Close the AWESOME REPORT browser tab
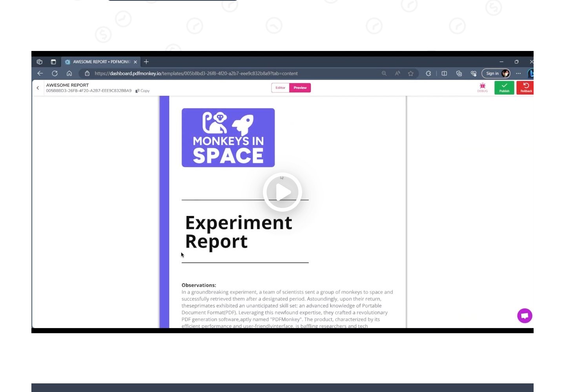This screenshot has height=392, width=565. 135,62
